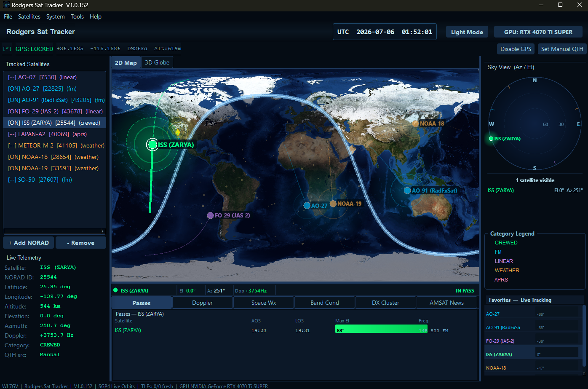The width and height of the screenshot is (588, 389).
Task: Click Disable GPS
Action: click(x=516, y=49)
